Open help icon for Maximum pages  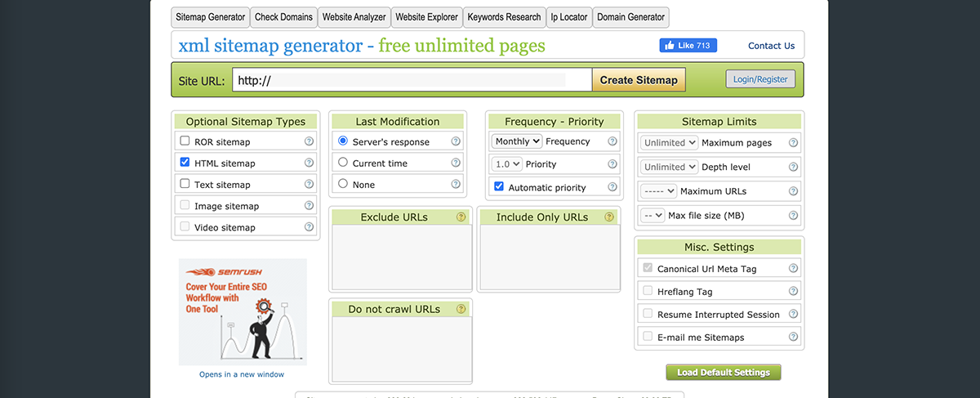793,142
